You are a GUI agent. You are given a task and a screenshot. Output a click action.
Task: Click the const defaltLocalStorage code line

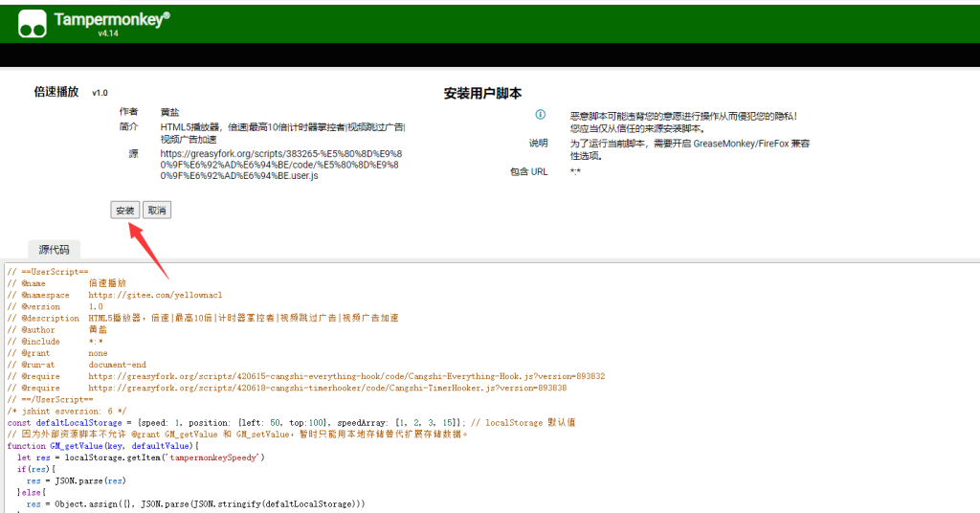[x=291, y=423]
